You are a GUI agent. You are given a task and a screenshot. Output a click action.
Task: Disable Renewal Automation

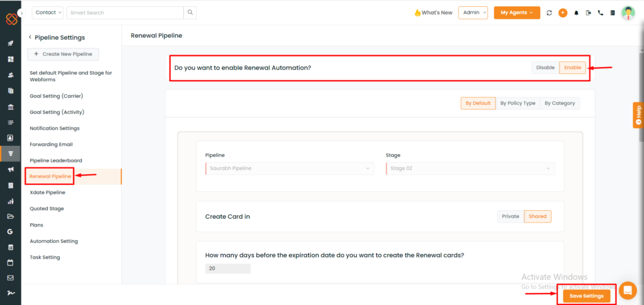click(x=545, y=68)
